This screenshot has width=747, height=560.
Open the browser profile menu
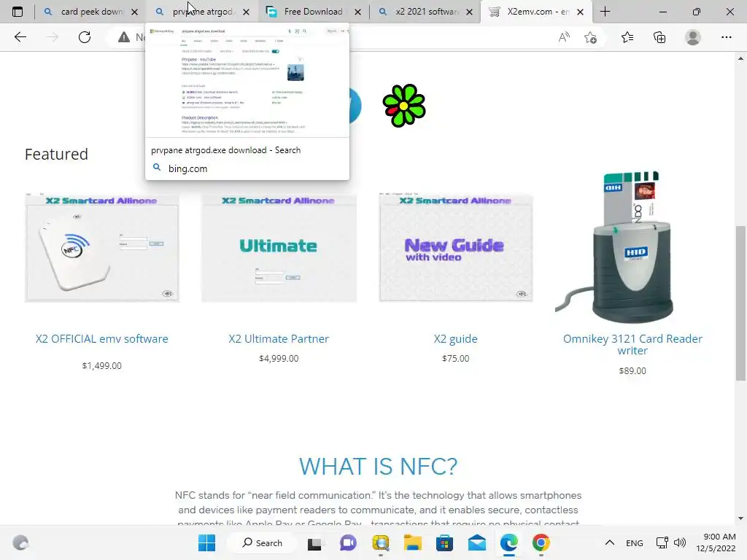point(693,37)
